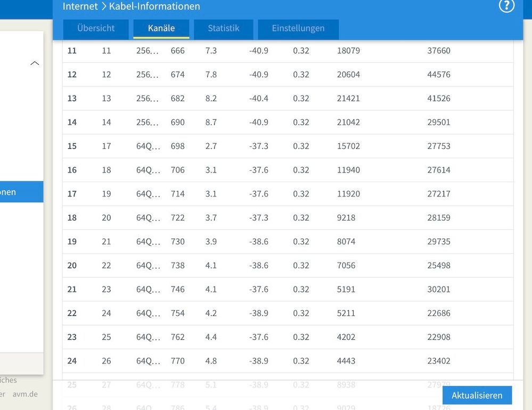This screenshot has width=532, height=410.
Task: Click value 41526 in row 13
Action: click(x=439, y=99)
